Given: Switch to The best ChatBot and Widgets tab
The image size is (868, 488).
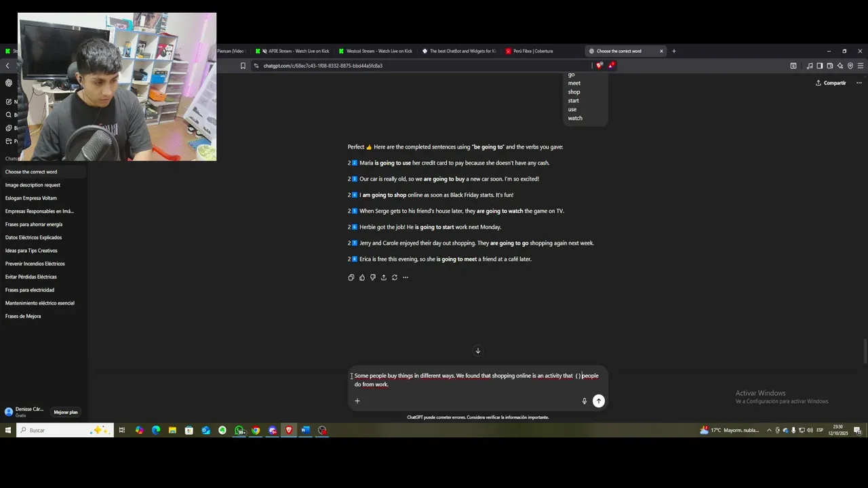Looking at the screenshot, I should (x=459, y=51).
